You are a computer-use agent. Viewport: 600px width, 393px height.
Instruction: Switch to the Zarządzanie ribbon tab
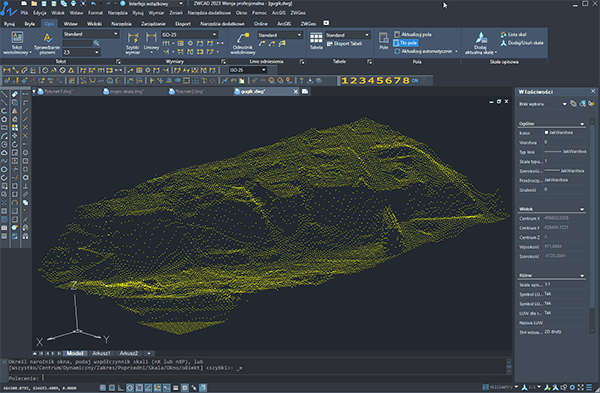[x=153, y=24]
